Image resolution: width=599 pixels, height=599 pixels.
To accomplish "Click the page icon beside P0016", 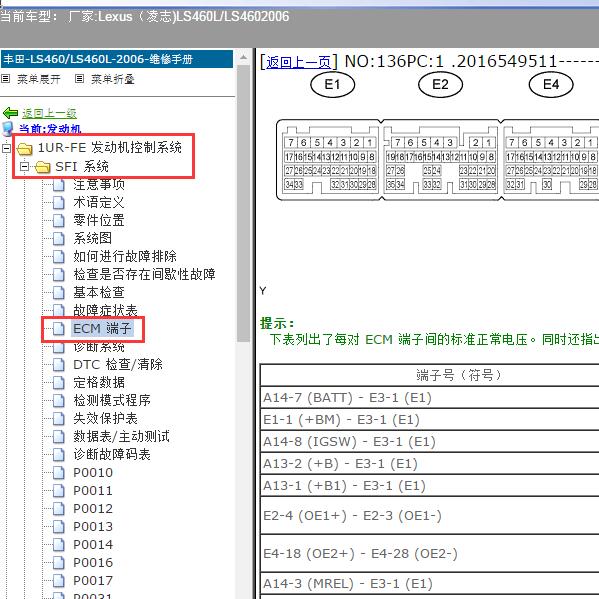I will (x=58, y=562).
